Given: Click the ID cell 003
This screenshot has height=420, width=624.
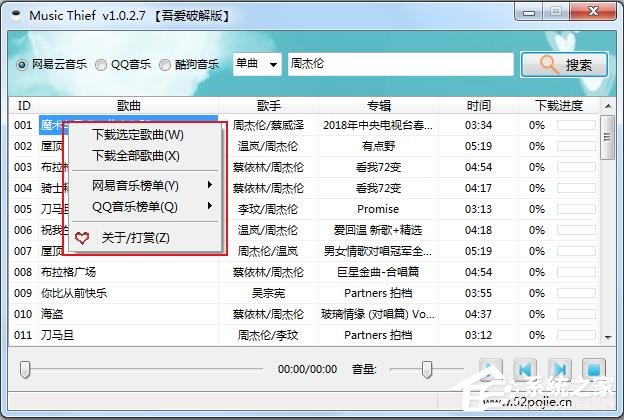Looking at the screenshot, I should 23,167.
